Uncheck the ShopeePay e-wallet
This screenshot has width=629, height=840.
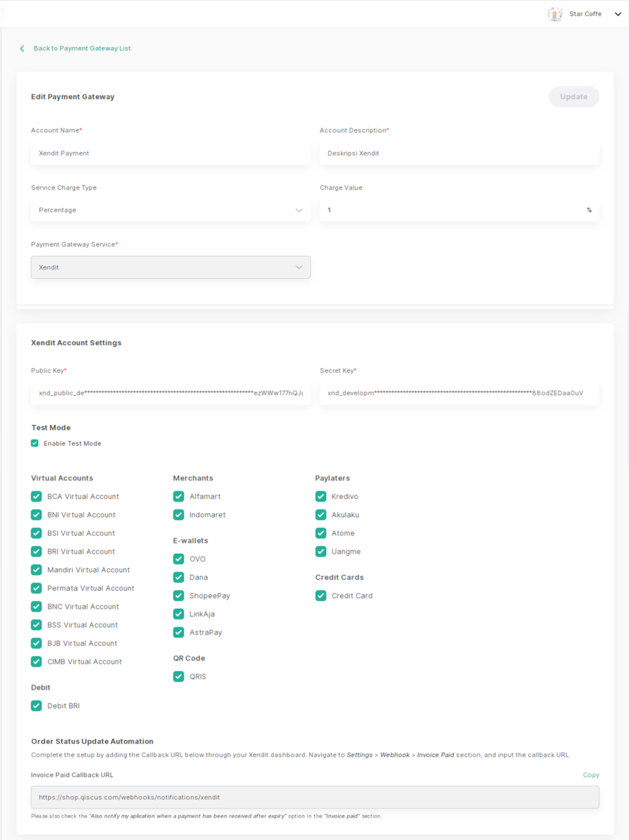tap(179, 595)
